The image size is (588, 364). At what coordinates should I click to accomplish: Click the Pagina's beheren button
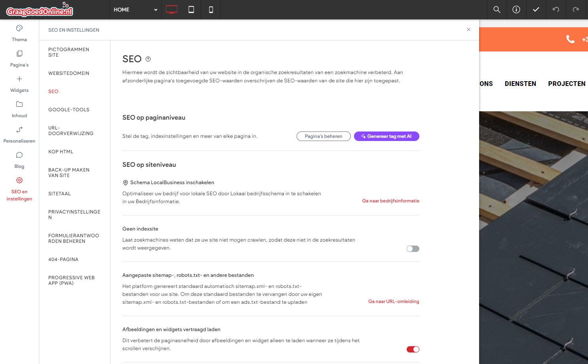323,136
